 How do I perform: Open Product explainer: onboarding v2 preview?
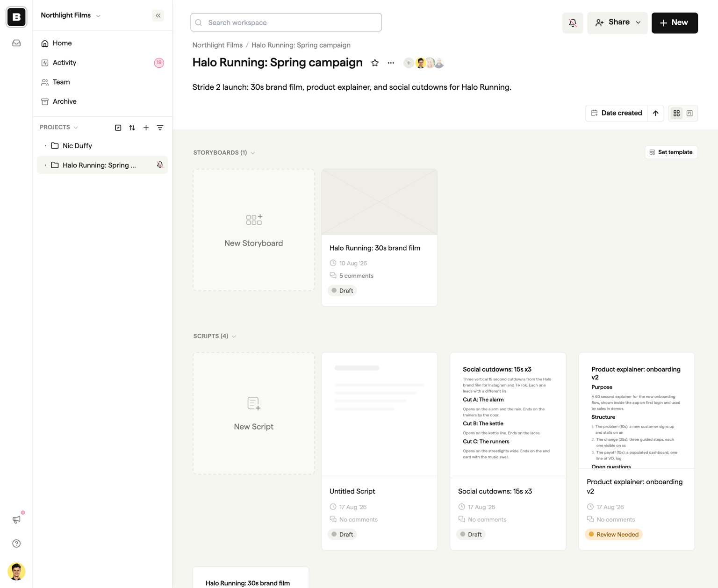coord(637,410)
